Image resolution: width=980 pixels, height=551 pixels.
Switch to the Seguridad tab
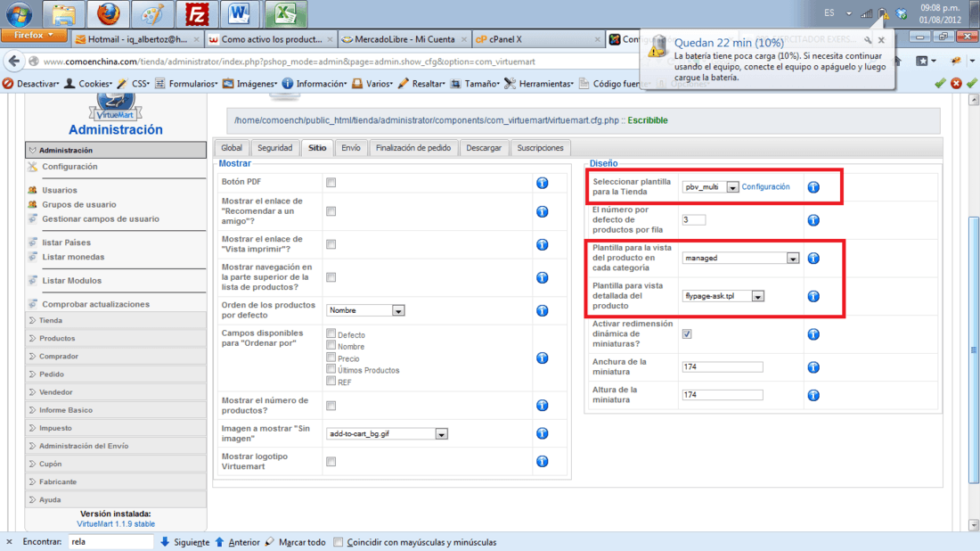click(x=275, y=148)
